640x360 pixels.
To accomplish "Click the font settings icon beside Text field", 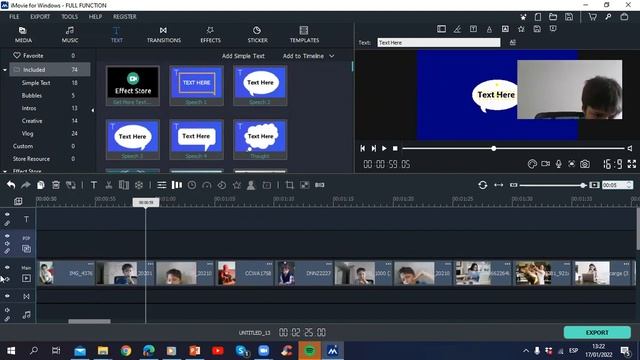I will pos(513,42).
